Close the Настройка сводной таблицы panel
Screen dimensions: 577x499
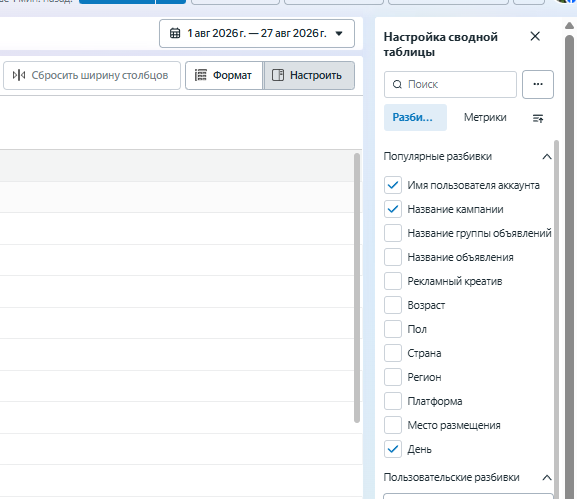point(535,36)
